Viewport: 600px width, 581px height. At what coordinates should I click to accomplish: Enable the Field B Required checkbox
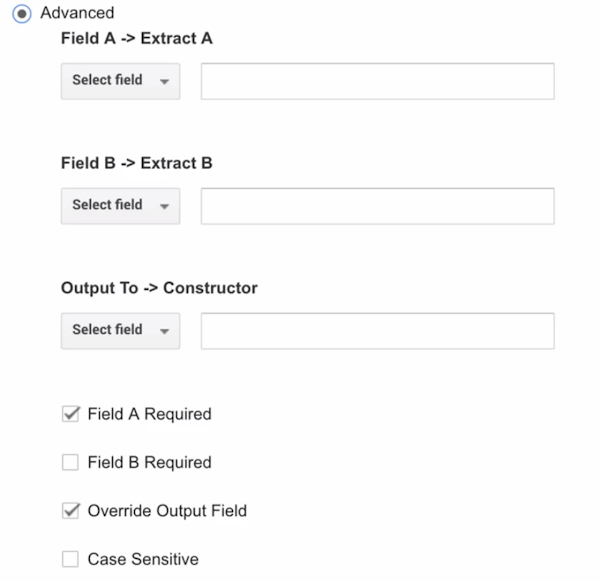click(x=70, y=463)
